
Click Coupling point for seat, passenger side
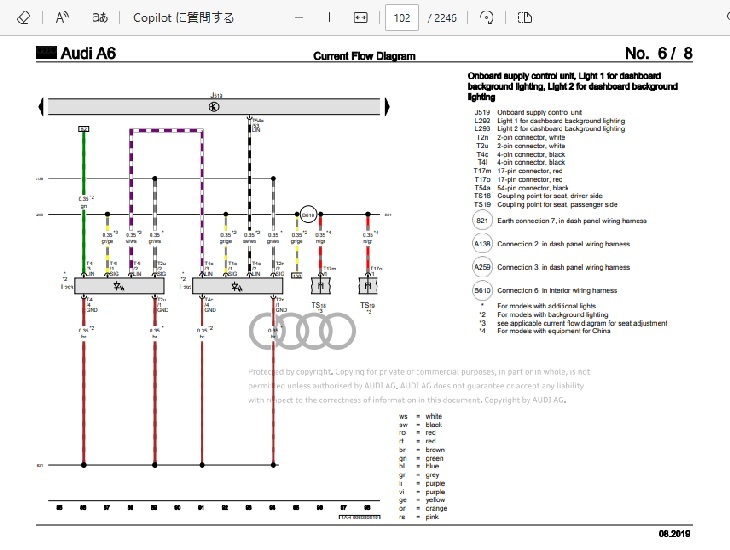click(x=557, y=204)
